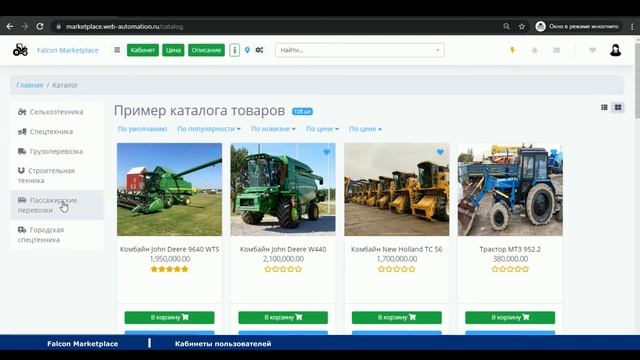Click the Кабинет green button

coord(143,50)
